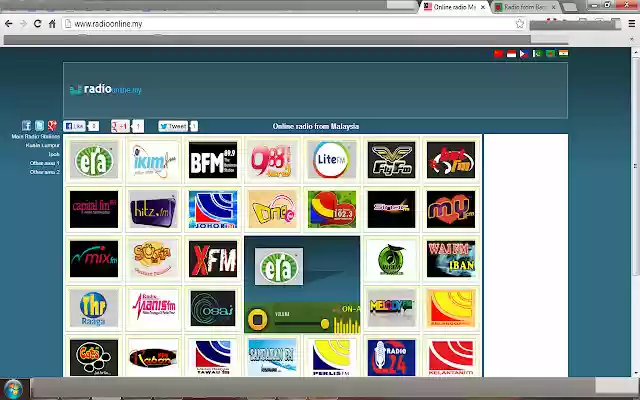Go back with the browser back arrow
Viewport: 640px width, 400px height.
pyautogui.click(x=8, y=24)
